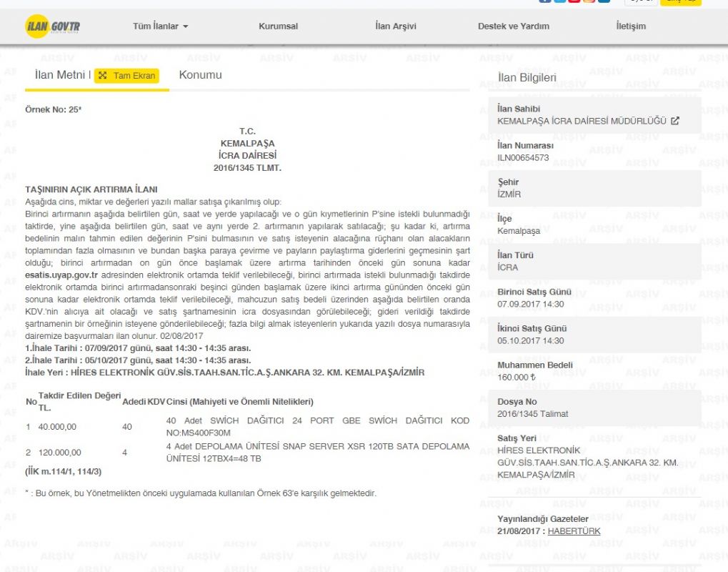Navigate to İlan Arşivi
This screenshot has height=572, width=728.
(396, 26)
